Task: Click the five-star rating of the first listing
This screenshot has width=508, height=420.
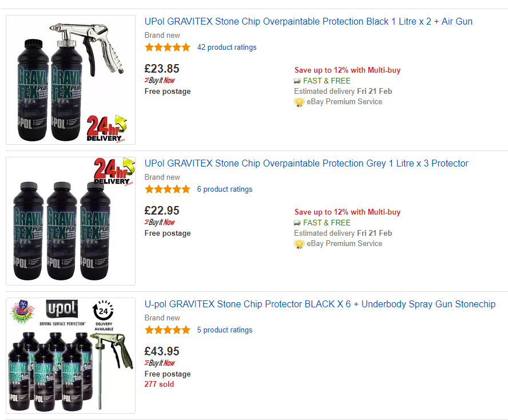Action: coord(168,47)
